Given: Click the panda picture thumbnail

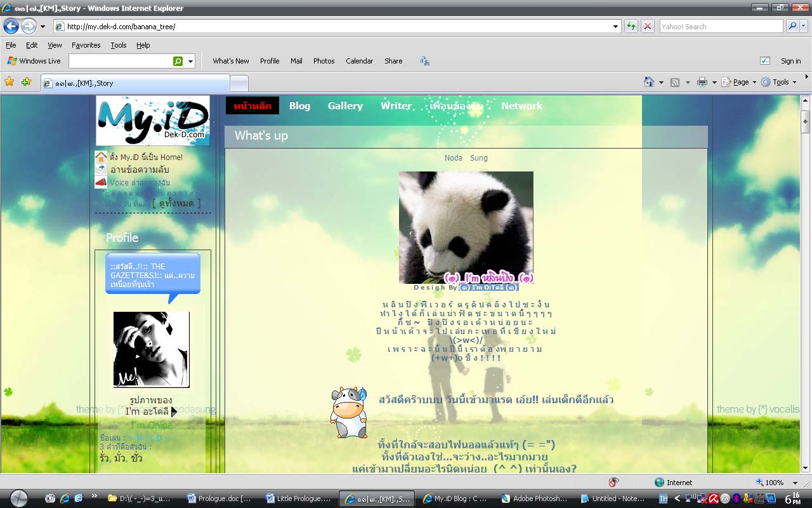Looking at the screenshot, I should [x=466, y=227].
